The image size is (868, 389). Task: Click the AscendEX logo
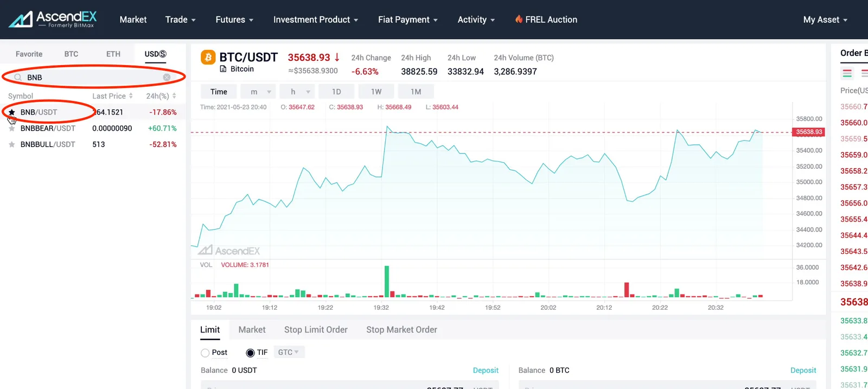[x=53, y=20]
